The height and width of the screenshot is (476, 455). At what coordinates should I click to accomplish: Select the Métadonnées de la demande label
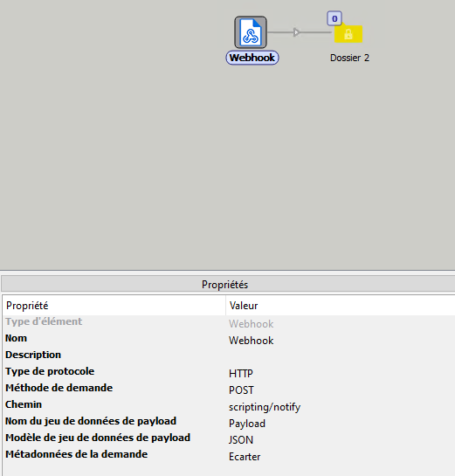tap(77, 454)
